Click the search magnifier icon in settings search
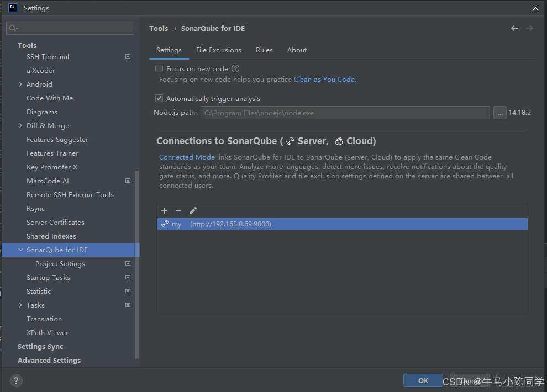The image size is (547, 392). (x=13, y=28)
